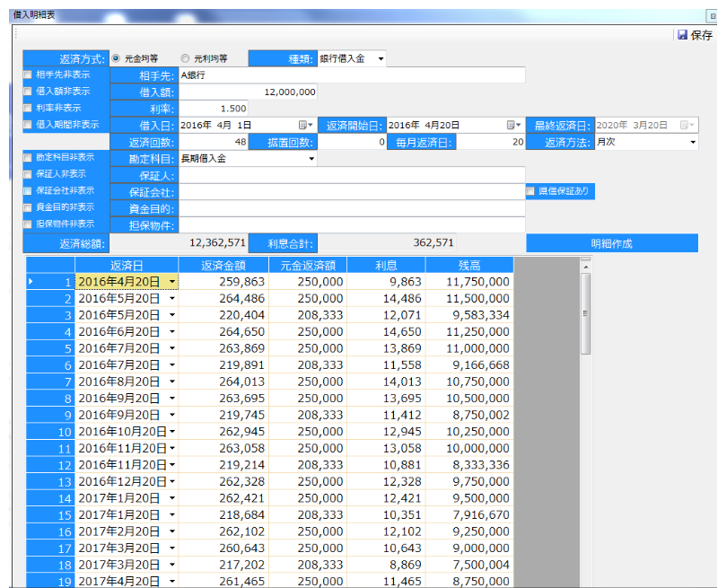
Task: Click the 返済金額 column header
Action: (x=223, y=265)
